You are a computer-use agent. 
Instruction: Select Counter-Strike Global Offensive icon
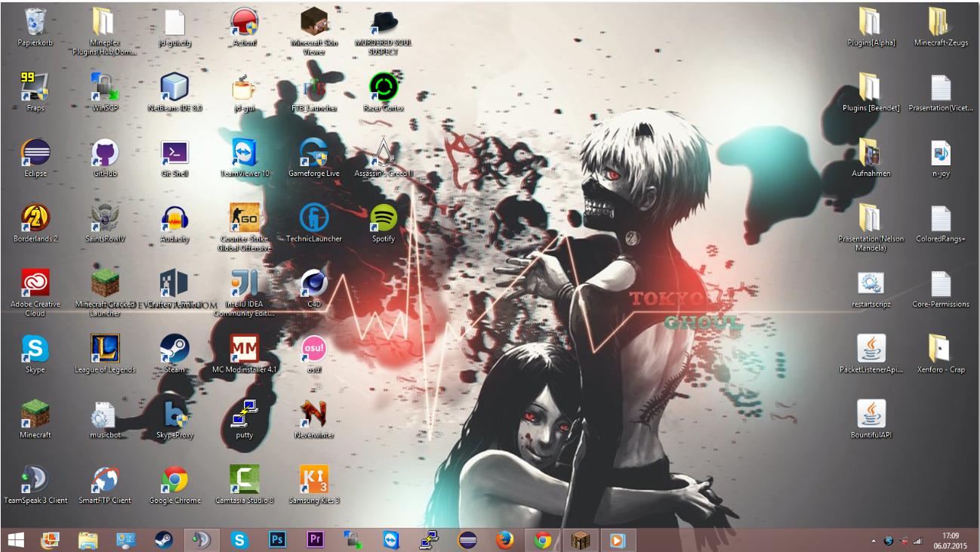[x=245, y=228]
